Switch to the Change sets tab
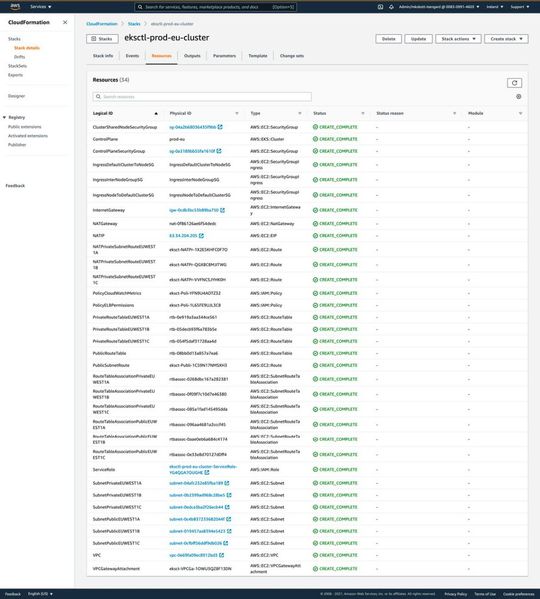 [292, 56]
